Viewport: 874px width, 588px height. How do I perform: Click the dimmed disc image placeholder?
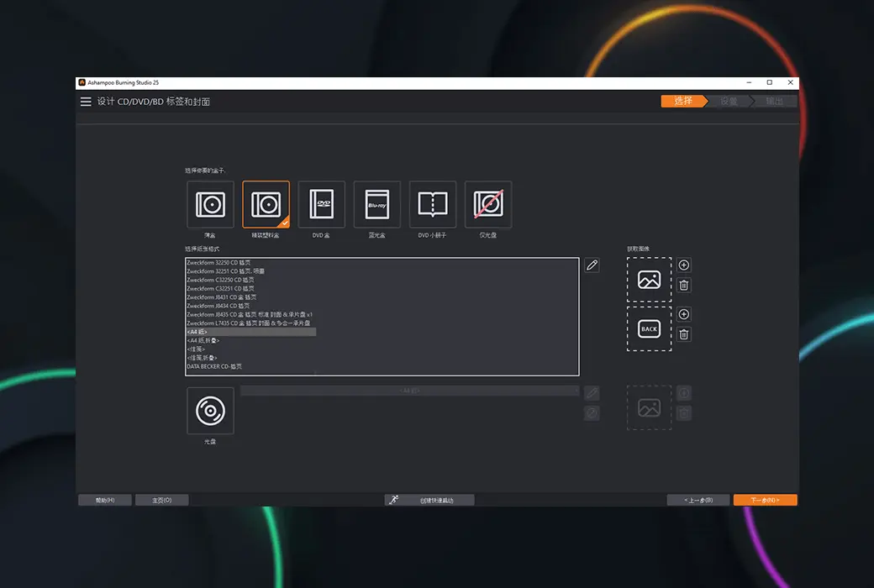coord(650,407)
